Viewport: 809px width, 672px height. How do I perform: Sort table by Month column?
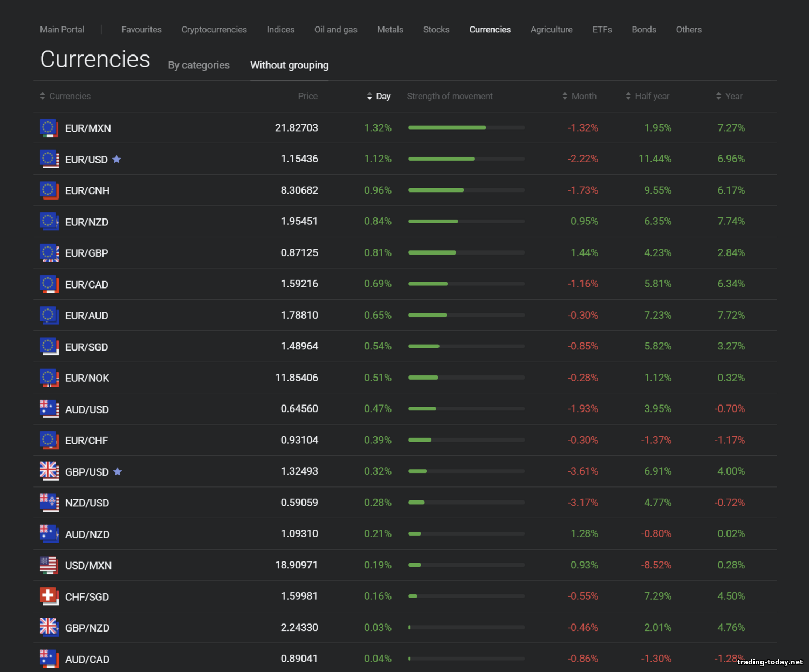(x=579, y=96)
